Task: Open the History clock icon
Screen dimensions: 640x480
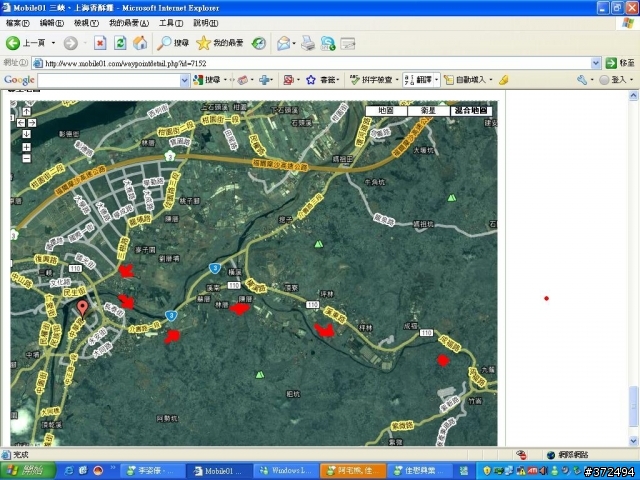Action: [x=259, y=43]
